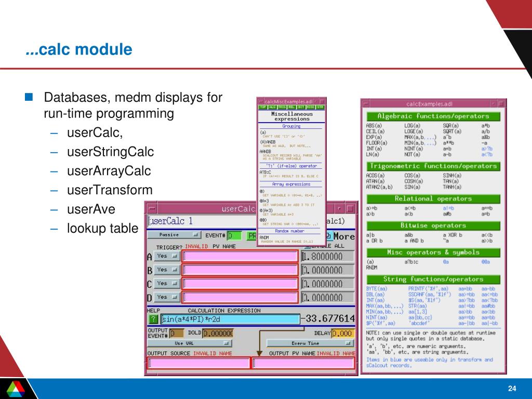The height and width of the screenshot is (399, 532).
Task: Open the Yes trigger dropdown for row B
Action: click(x=167, y=270)
